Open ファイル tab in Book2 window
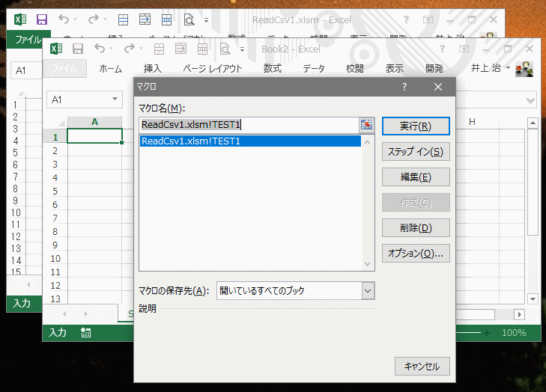The image size is (546, 392). [64, 69]
